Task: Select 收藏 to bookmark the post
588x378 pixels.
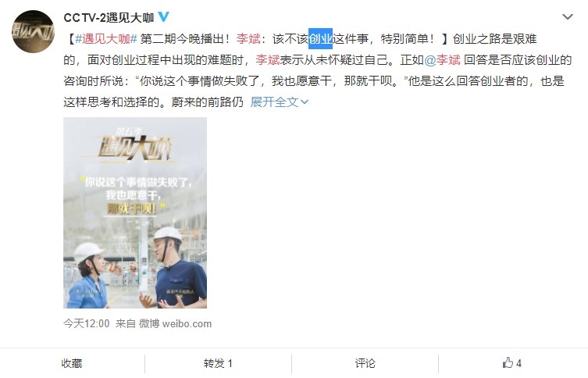Action: [x=72, y=363]
